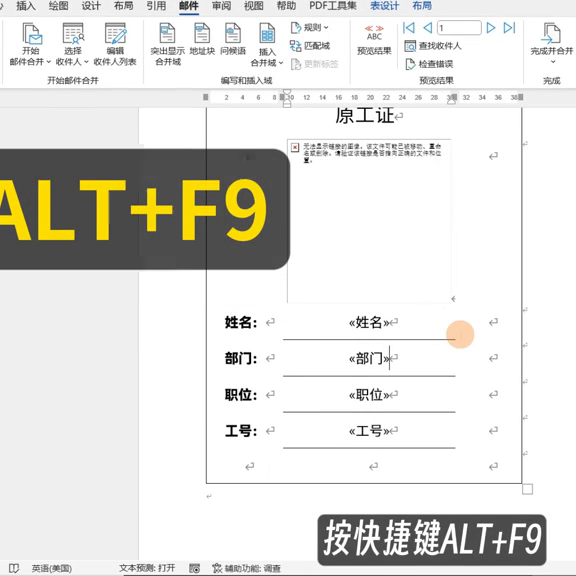Image resolution: width=576 pixels, height=576 pixels.
Task: Expand the 插入合并域 dropdown arrow
Action: pos(281,63)
